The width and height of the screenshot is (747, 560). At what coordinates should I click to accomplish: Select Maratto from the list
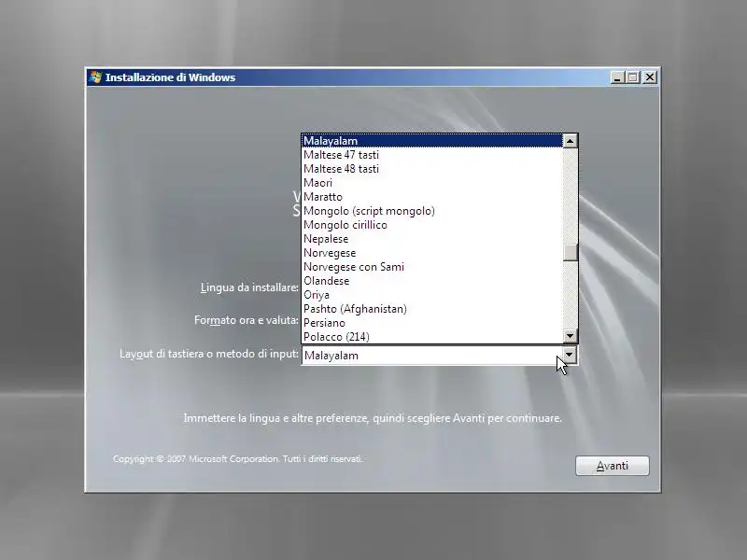coord(432,197)
